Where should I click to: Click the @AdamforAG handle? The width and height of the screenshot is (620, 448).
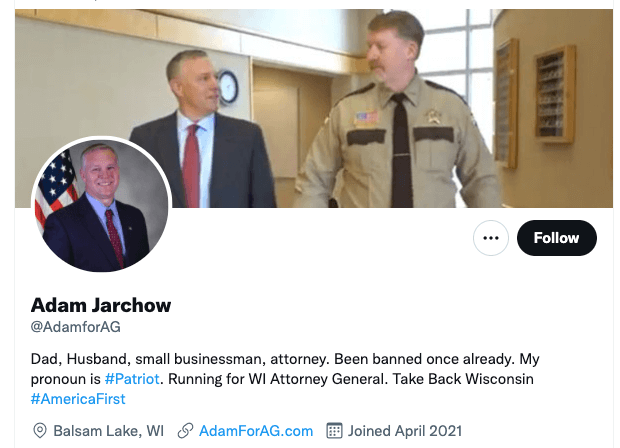(x=76, y=327)
